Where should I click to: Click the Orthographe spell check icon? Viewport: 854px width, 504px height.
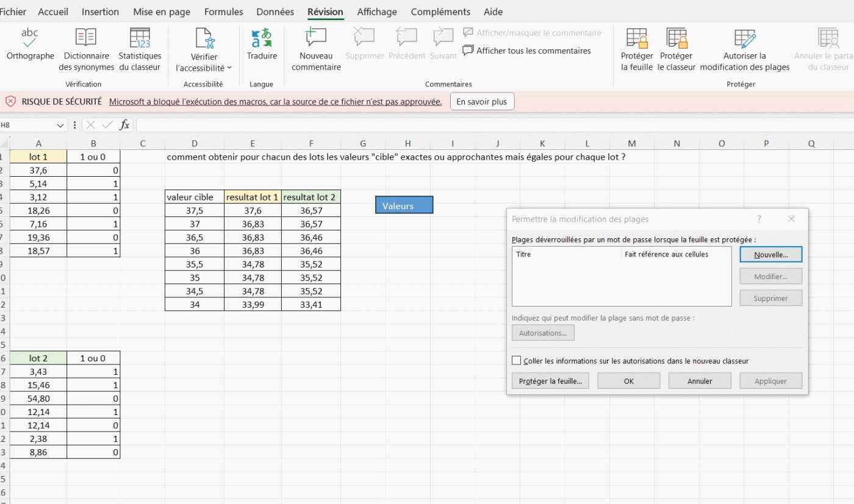(x=30, y=38)
